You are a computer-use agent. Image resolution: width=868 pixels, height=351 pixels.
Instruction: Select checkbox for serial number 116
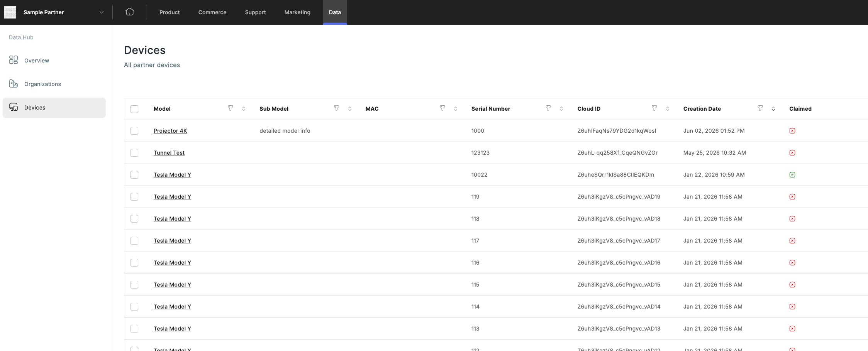pos(134,263)
